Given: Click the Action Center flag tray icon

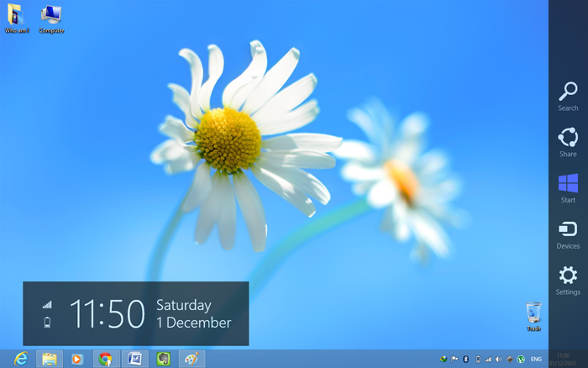Looking at the screenshot, I should coord(454,359).
